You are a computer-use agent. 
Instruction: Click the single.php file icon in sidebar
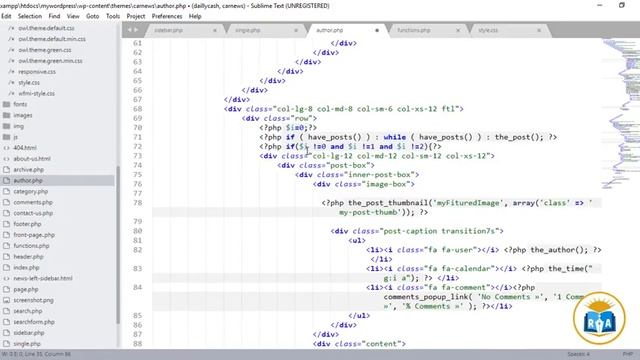point(7,344)
